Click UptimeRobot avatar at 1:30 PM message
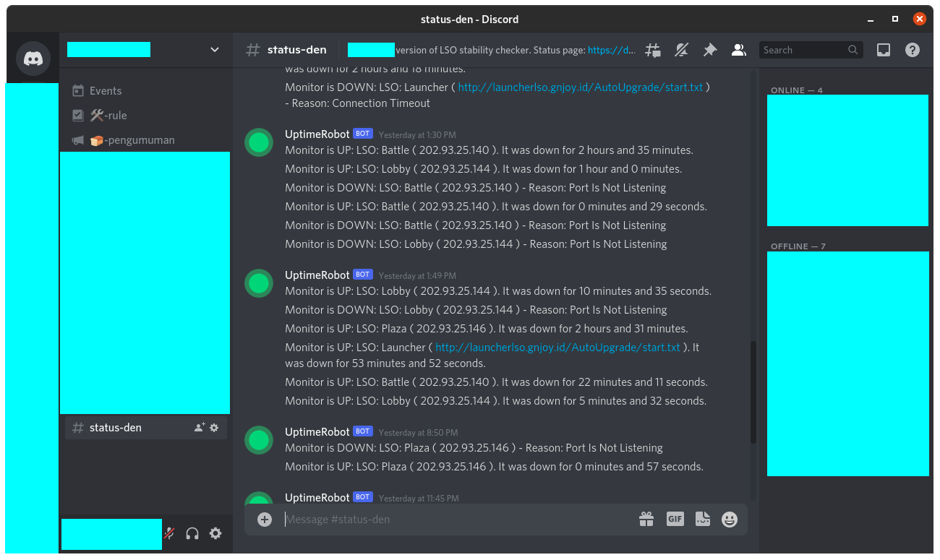 click(x=259, y=142)
